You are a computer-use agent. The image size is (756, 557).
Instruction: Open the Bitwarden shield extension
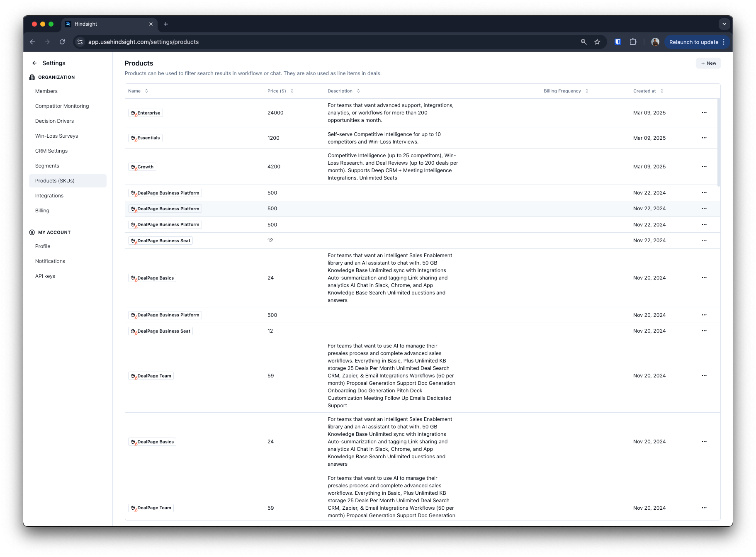coord(618,42)
